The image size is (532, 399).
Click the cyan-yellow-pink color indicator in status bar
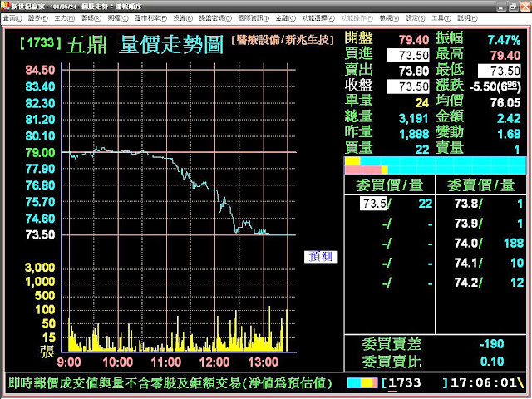coord(362,383)
